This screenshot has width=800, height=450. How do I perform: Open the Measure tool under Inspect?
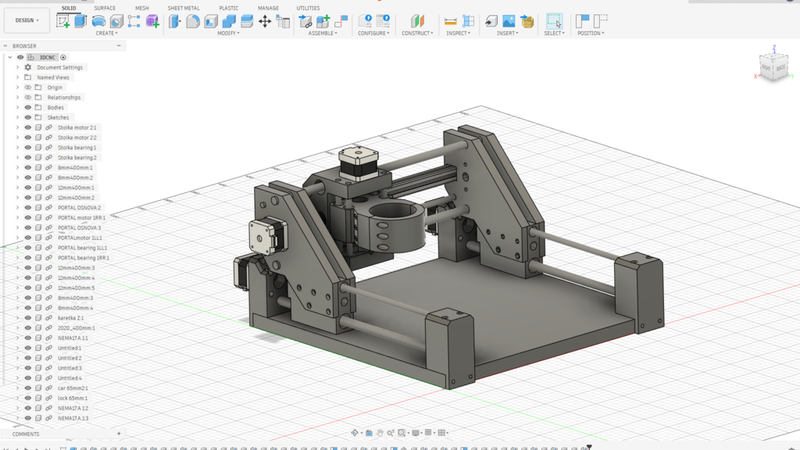(x=451, y=21)
